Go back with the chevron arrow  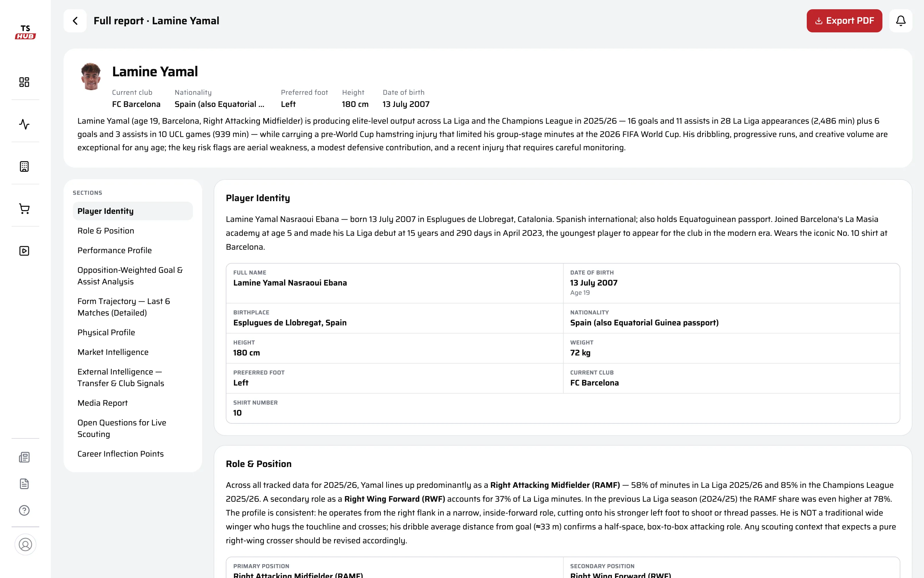tap(75, 21)
